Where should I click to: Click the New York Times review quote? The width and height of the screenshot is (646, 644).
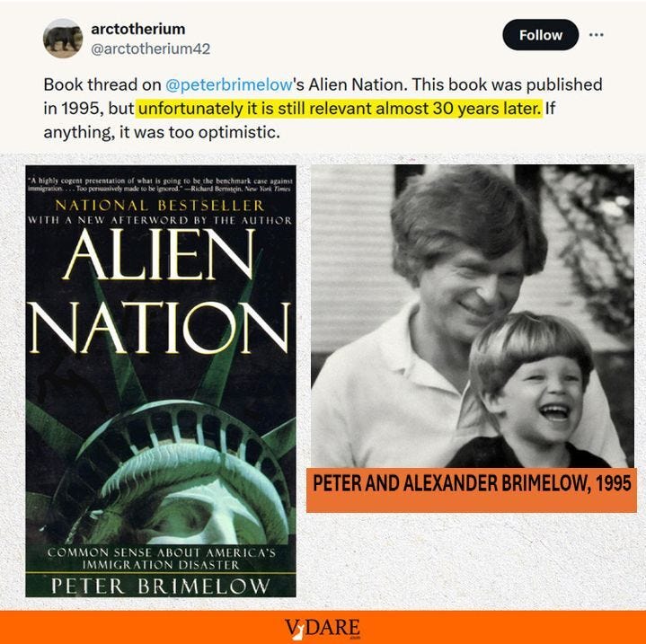(x=160, y=184)
